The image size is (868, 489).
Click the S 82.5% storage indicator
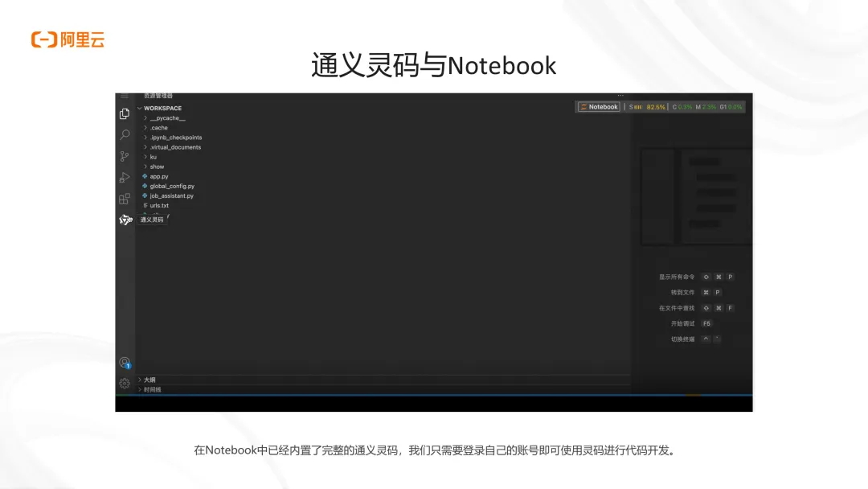pyautogui.click(x=647, y=107)
